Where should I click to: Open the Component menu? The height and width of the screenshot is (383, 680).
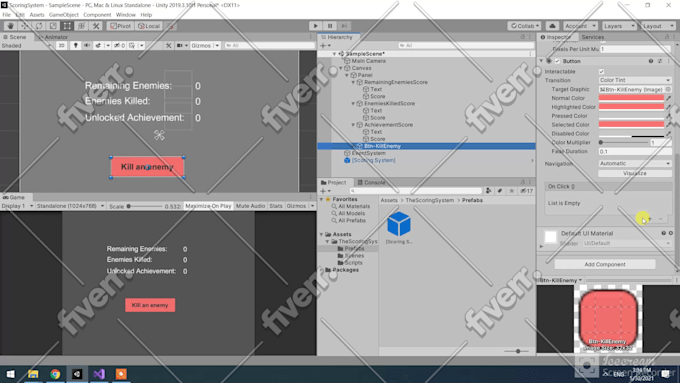[97, 15]
